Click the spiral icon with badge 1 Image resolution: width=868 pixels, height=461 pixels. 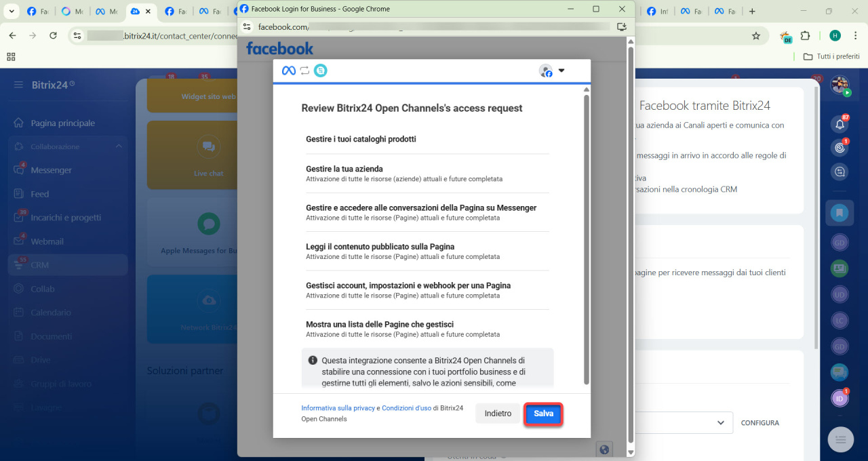click(840, 147)
